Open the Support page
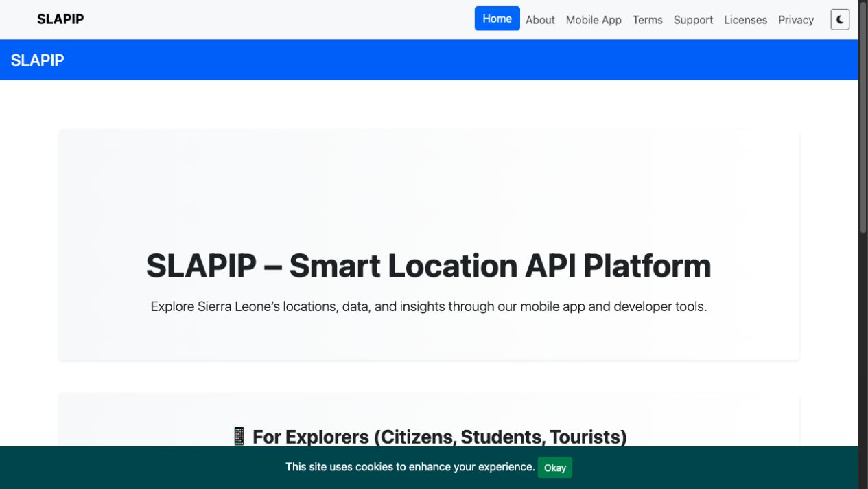 (x=693, y=20)
